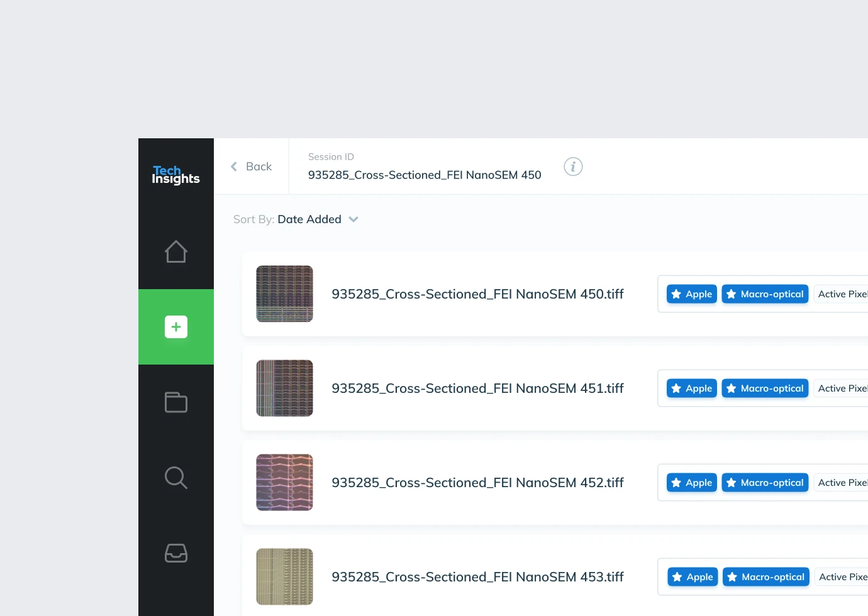Image resolution: width=868 pixels, height=616 pixels.
Task: Select file name NanoSEM 451.tiff
Action: pos(477,388)
